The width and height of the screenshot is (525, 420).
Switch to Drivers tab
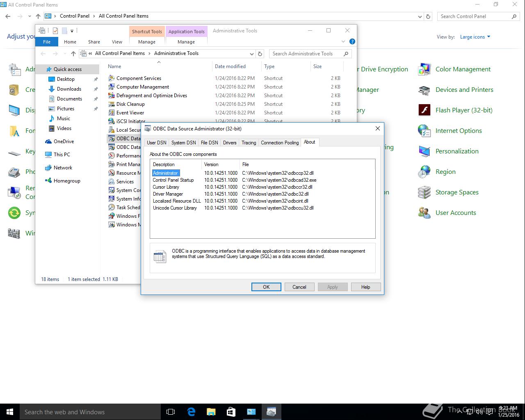click(x=230, y=143)
